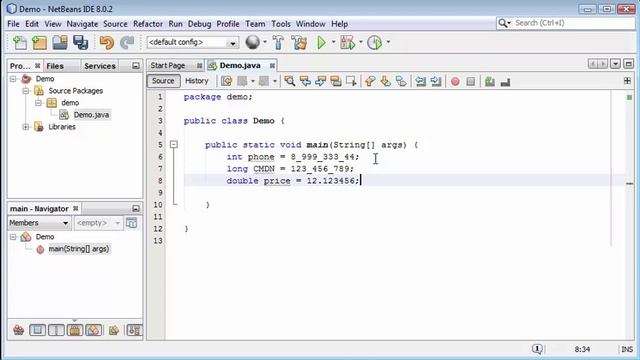Click Next Bookmark icon
The width and height of the screenshot is (640, 360).
tap(385, 81)
